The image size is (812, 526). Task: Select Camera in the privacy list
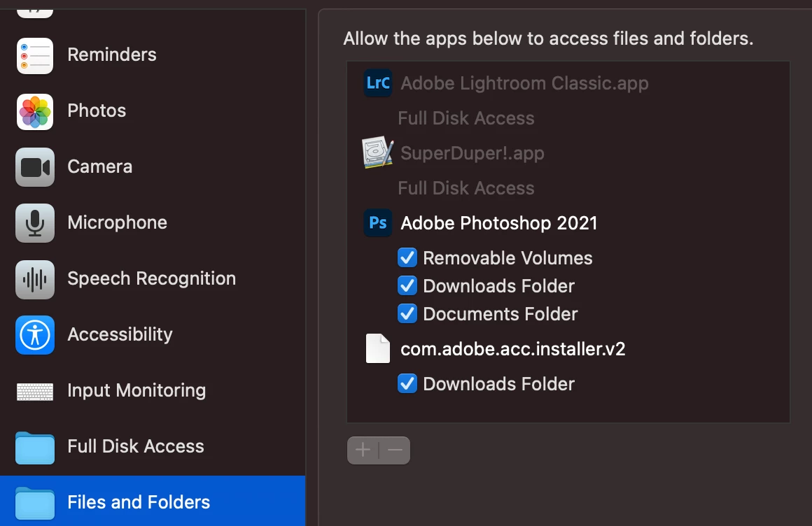point(153,166)
